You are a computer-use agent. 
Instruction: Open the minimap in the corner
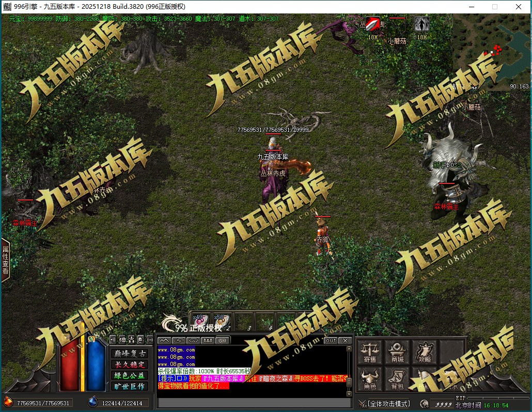point(491,53)
